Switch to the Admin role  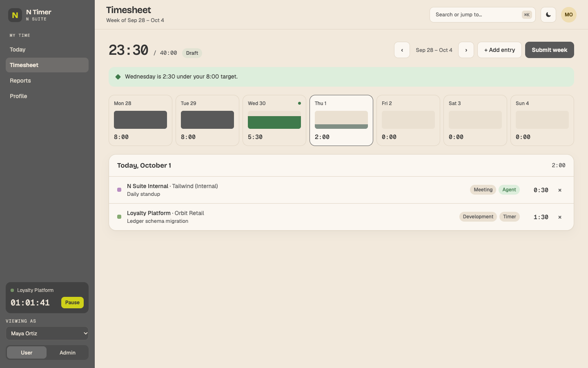point(67,352)
